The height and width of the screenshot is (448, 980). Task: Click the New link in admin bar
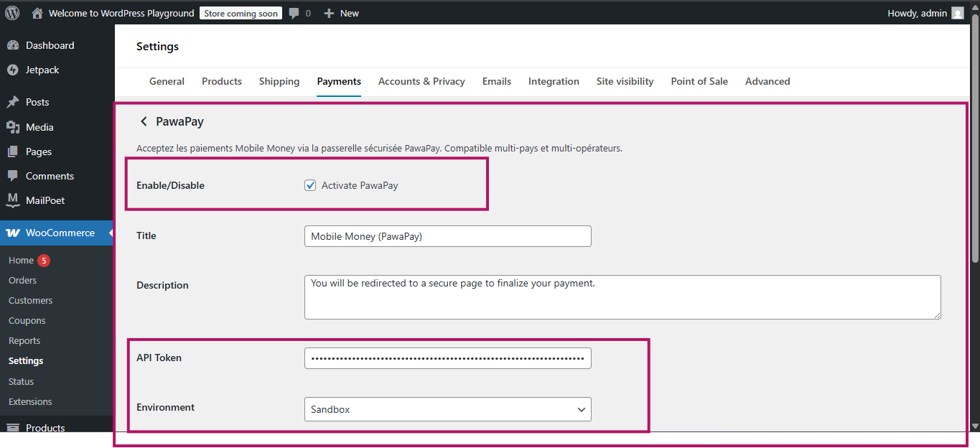[x=350, y=13]
